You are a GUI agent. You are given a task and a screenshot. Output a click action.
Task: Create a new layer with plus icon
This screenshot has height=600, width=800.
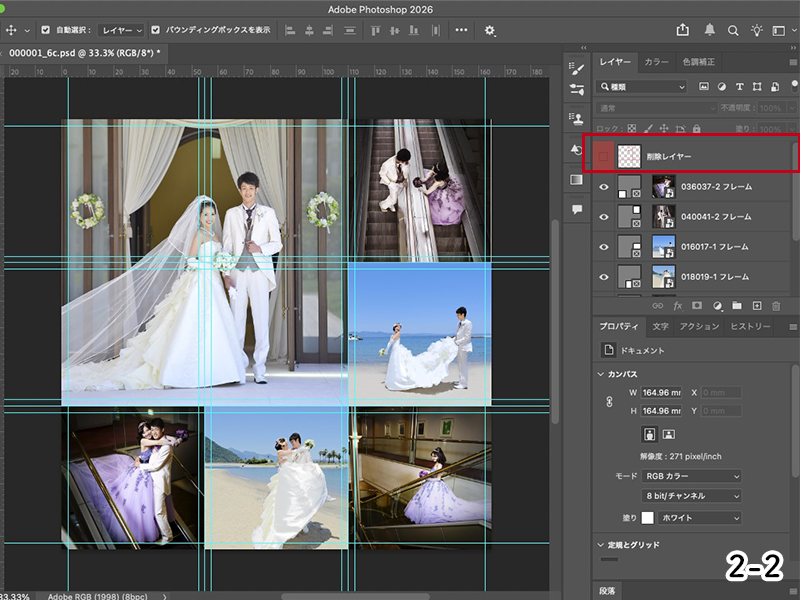point(756,305)
